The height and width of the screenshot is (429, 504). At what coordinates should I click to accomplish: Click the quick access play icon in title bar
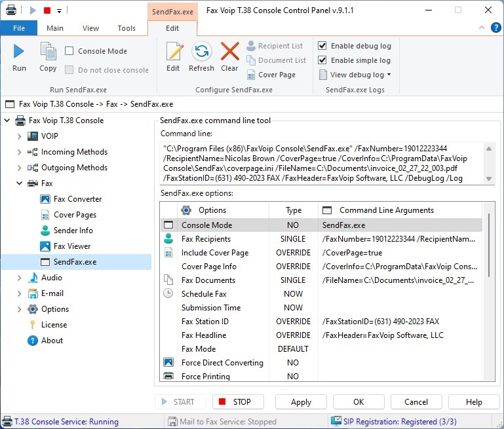[33, 10]
